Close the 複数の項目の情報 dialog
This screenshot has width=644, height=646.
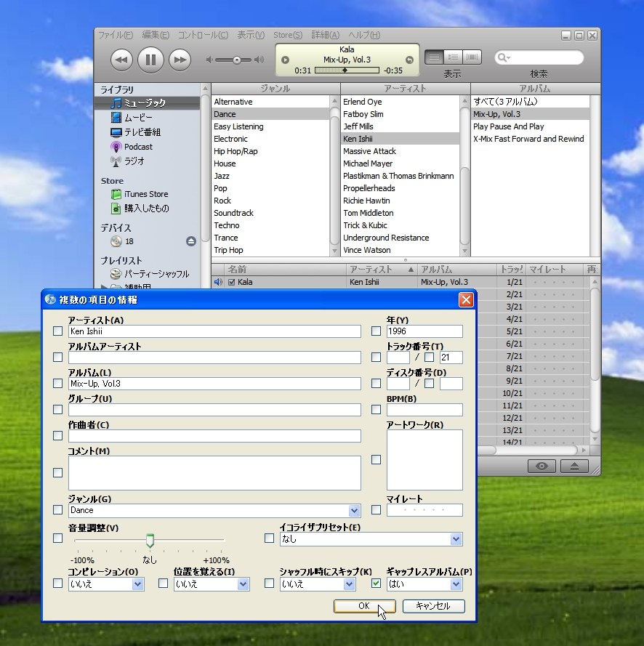point(466,299)
